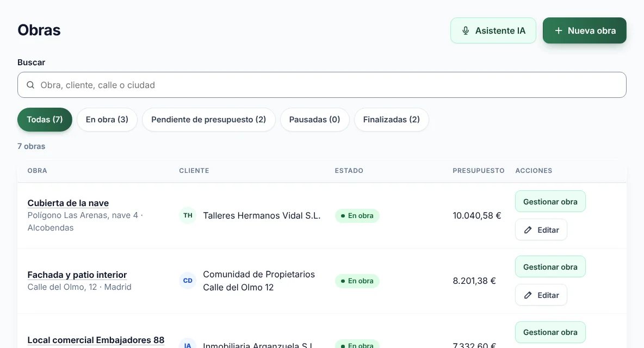Edit the Fachada y patio interior obra
The height and width of the screenshot is (348, 644).
point(541,295)
